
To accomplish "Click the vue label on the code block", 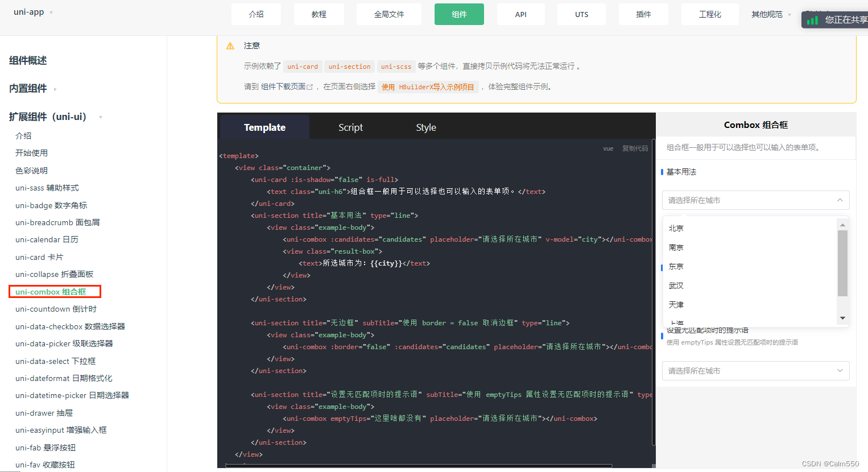I will pyautogui.click(x=608, y=148).
